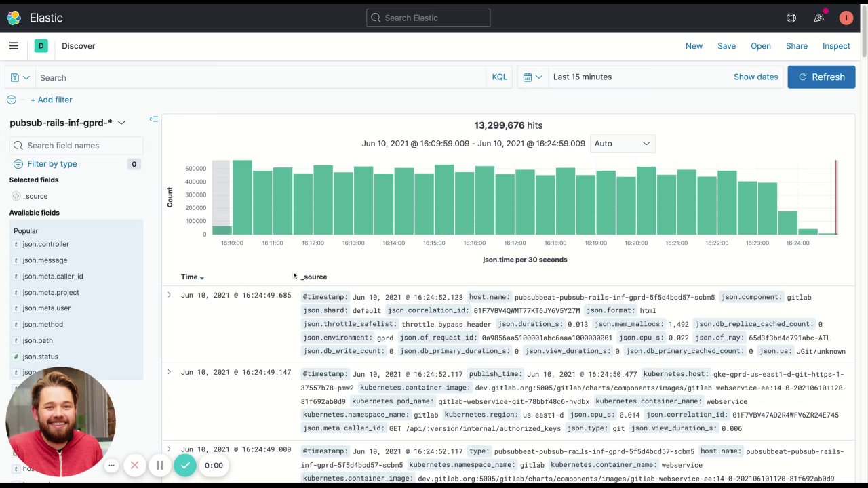Click the histogram bar at 16:10:00
Viewport: 868px width, 488px height.
pos(242,197)
